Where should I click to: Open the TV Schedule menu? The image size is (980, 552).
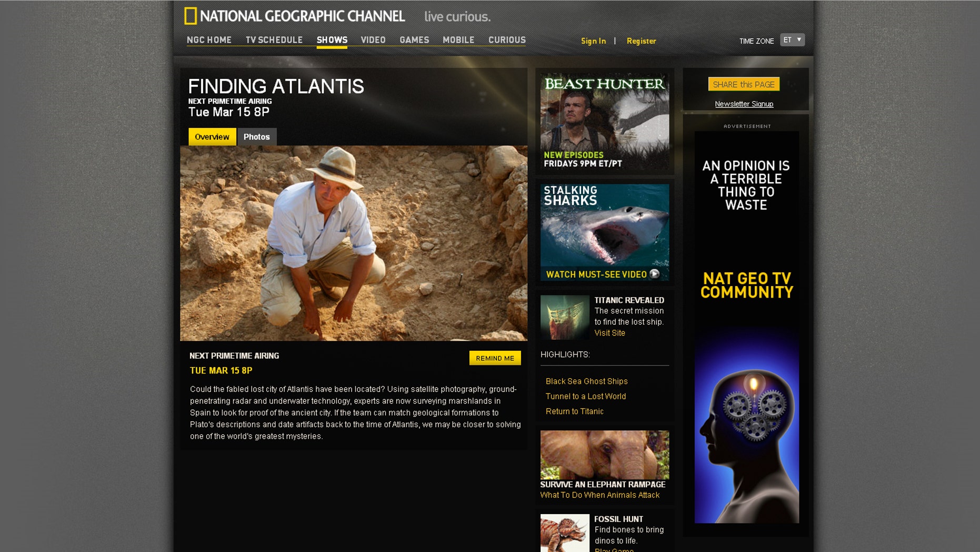tap(274, 40)
